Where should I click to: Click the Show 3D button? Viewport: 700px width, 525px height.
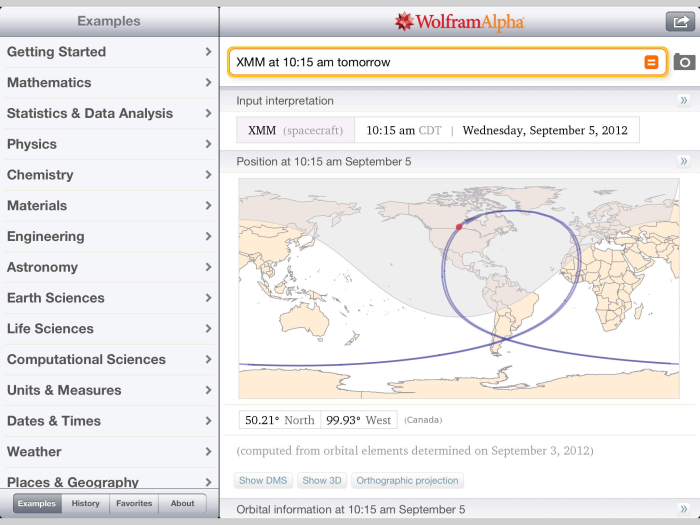(x=322, y=480)
